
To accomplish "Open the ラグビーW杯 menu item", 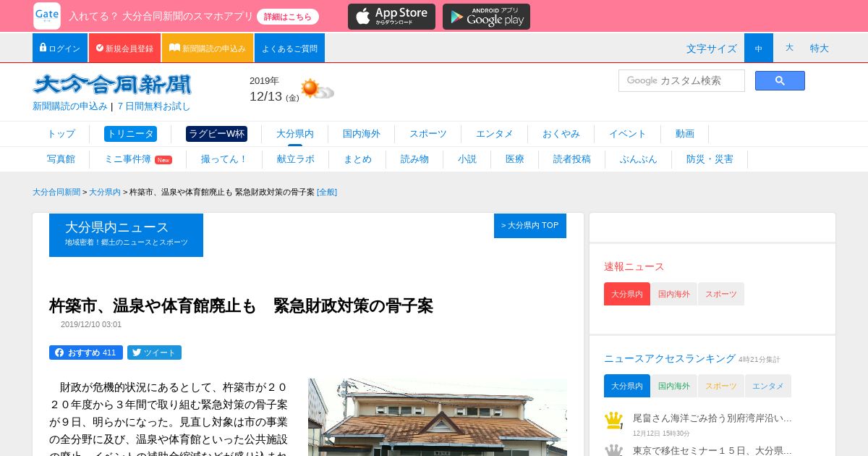I will click(216, 134).
